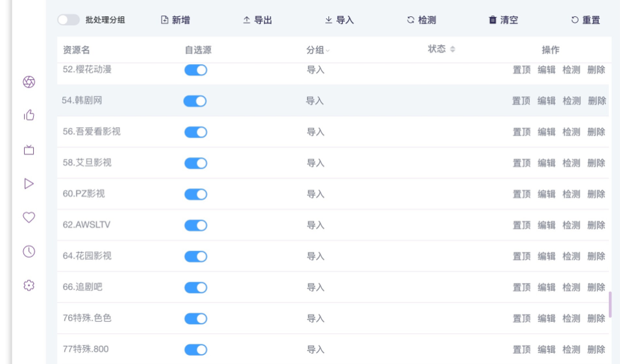Toggle the 批处理分组 switch
This screenshot has width=620, height=364.
coord(68,20)
